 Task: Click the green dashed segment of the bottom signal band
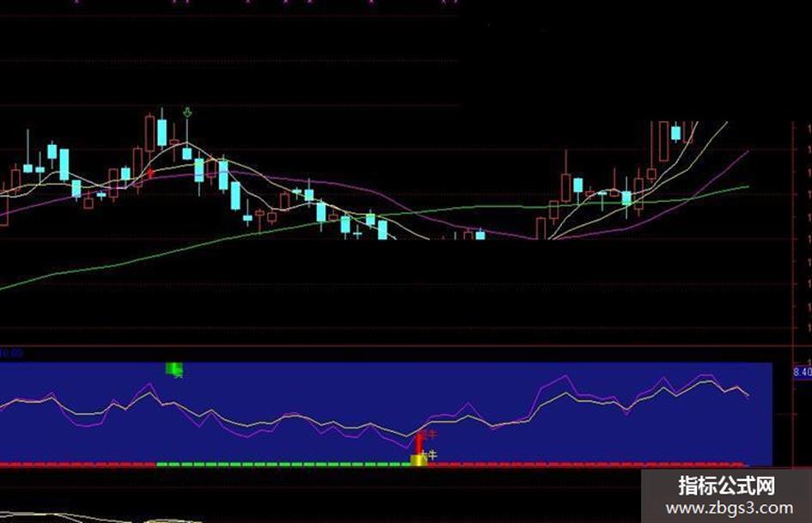(x=284, y=465)
